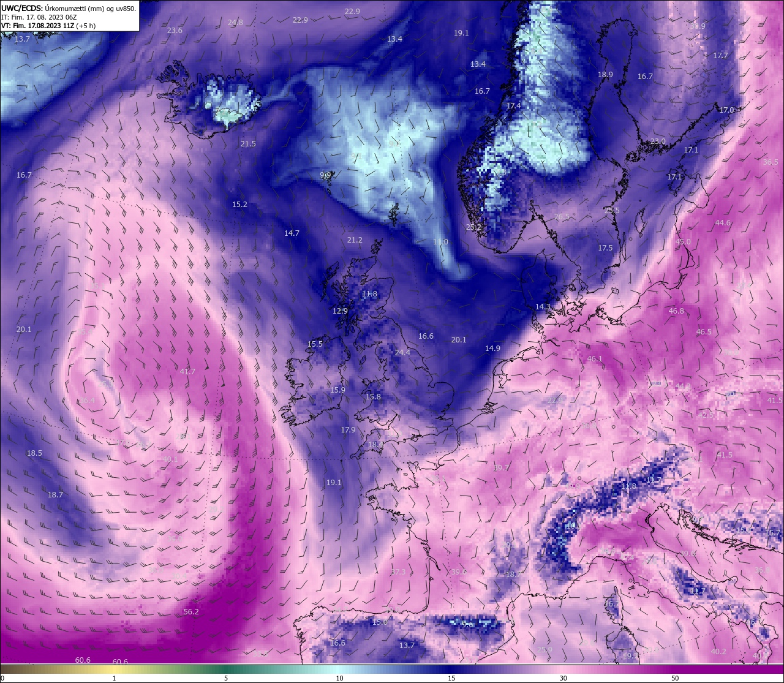Screen dimensions: 784x683
Task: Click the map value 56.2
Action: [191, 612]
